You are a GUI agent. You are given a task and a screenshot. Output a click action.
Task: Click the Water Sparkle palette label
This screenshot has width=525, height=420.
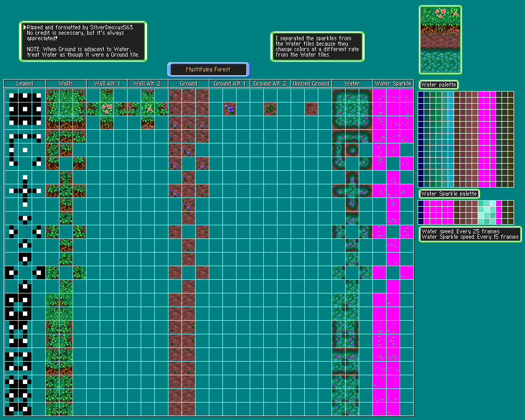tap(449, 194)
